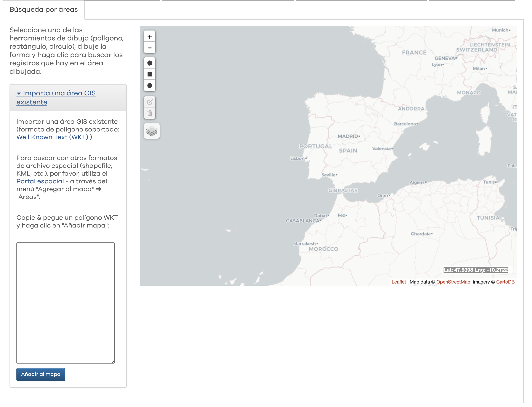Switch to Búsqueda por áreas tab
Image resolution: width=532 pixels, height=407 pixels.
(44, 10)
